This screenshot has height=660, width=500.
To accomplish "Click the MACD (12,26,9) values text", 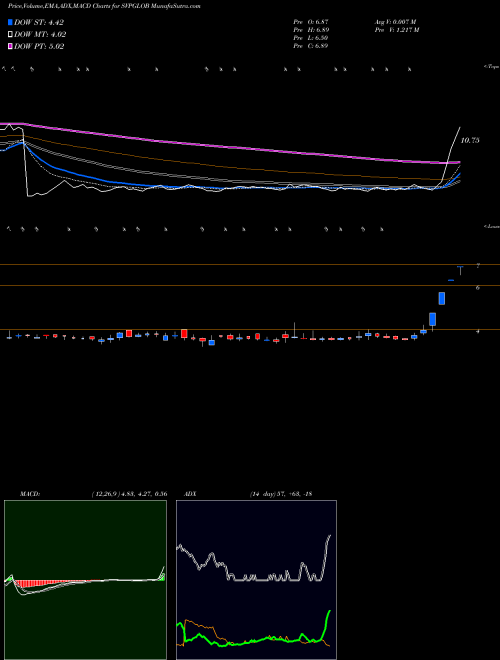I will click(130, 494).
